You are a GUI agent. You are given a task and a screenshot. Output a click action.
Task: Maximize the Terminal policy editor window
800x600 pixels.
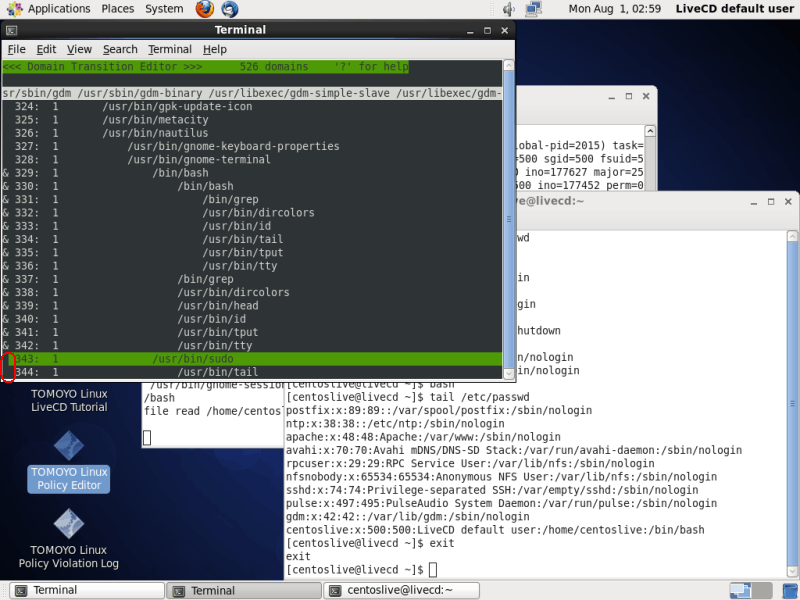(x=487, y=31)
